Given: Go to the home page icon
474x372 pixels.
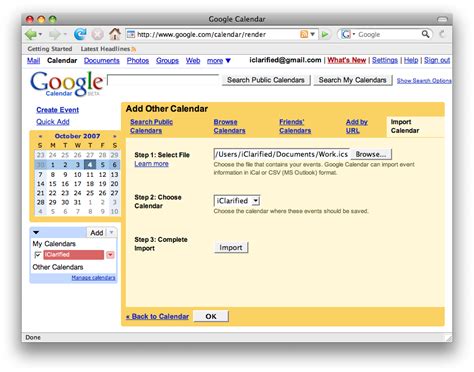Looking at the screenshot, I should click(115, 34).
